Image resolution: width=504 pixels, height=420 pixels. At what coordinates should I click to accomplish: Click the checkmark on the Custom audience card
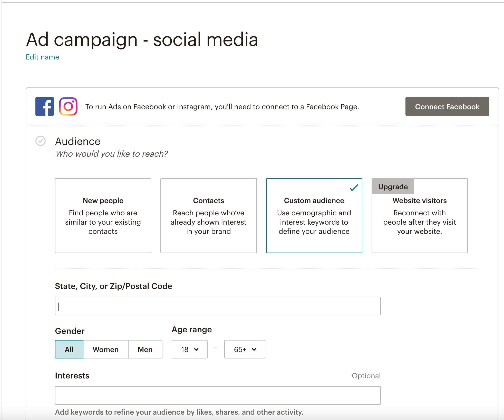(x=353, y=188)
